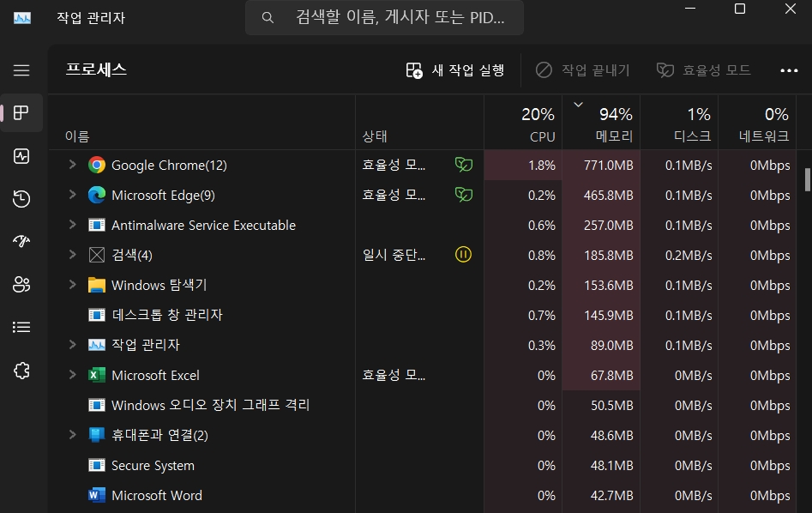This screenshot has width=812, height=513.
Task: Click the 42.7MB memory value for Word
Action: click(612, 495)
